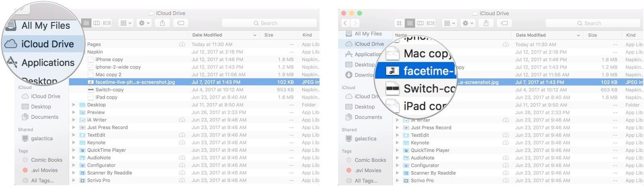This screenshot has height=186, width=644.
Task: Focus the Search field in right window
Action: (x=592, y=23)
